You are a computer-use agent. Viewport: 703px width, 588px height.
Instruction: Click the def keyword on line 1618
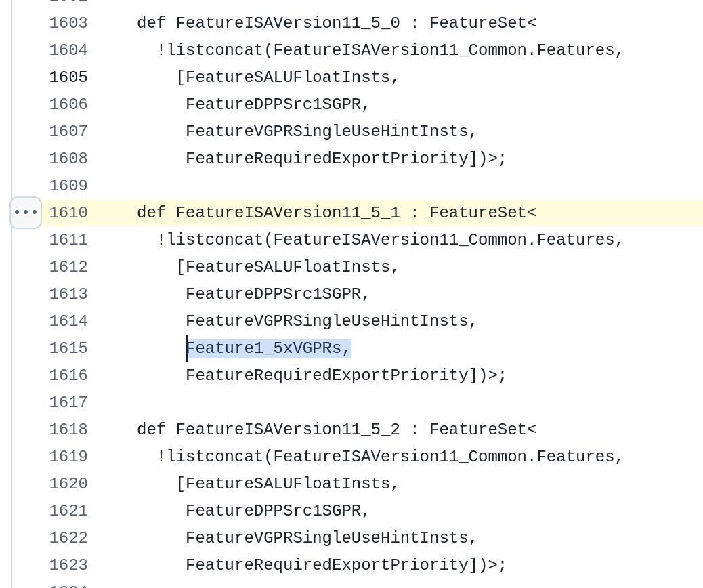click(152, 429)
